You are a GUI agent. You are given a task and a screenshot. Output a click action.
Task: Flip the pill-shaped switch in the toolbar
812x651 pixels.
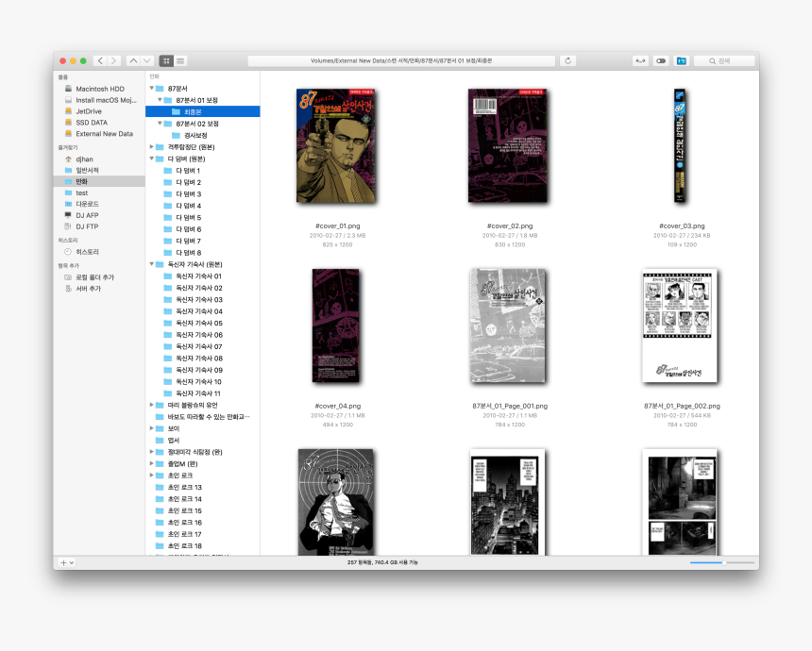click(x=661, y=61)
